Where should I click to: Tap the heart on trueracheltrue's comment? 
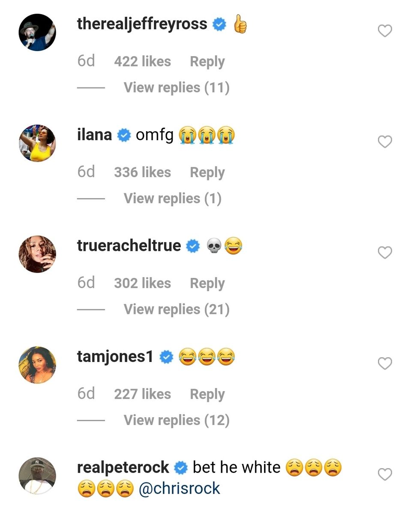pos(385,253)
